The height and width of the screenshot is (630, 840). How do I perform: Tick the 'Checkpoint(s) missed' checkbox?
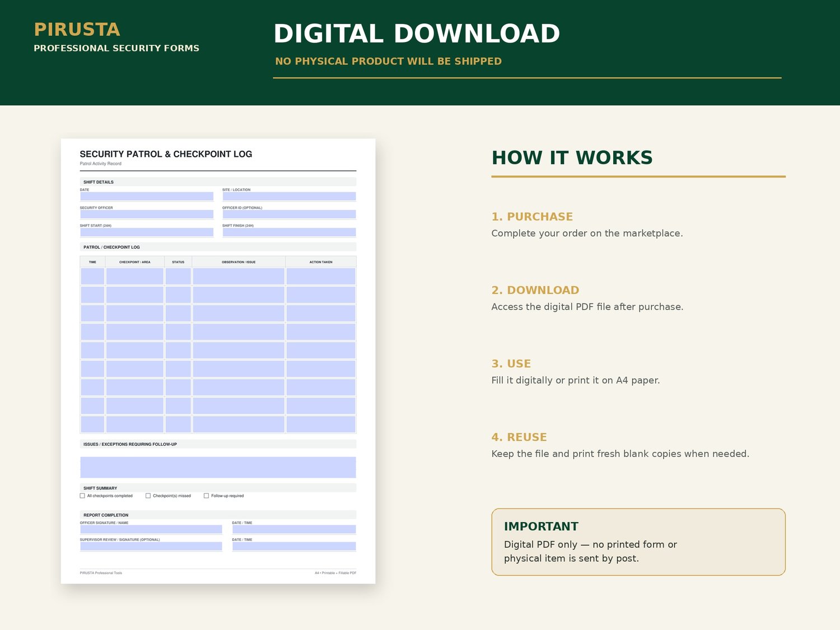tap(148, 496)
